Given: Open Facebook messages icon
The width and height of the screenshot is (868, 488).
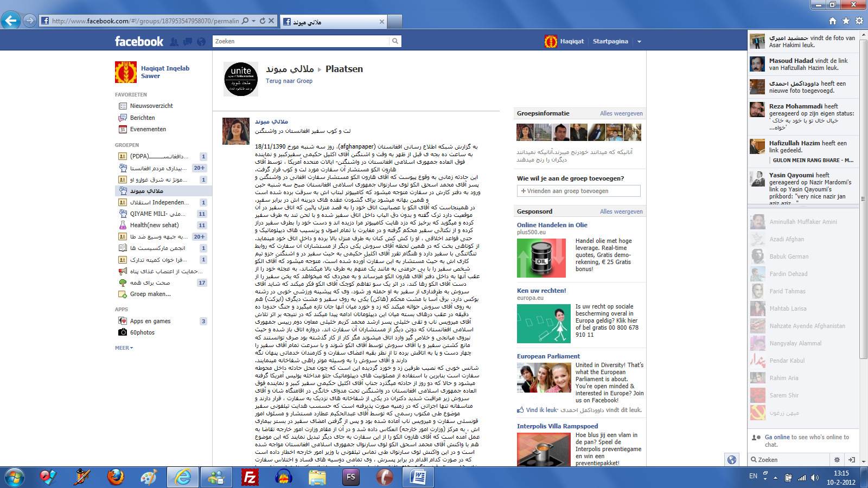Looking at the screenshot, I should (x=188, y=41).
